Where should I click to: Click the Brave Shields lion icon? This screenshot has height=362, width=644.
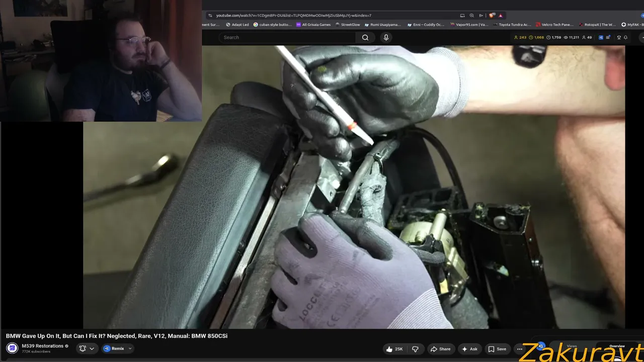[492, 15]
